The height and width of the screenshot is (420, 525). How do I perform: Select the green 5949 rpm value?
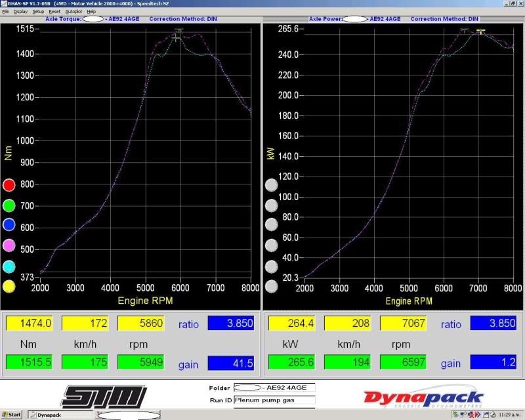(141, 362)
